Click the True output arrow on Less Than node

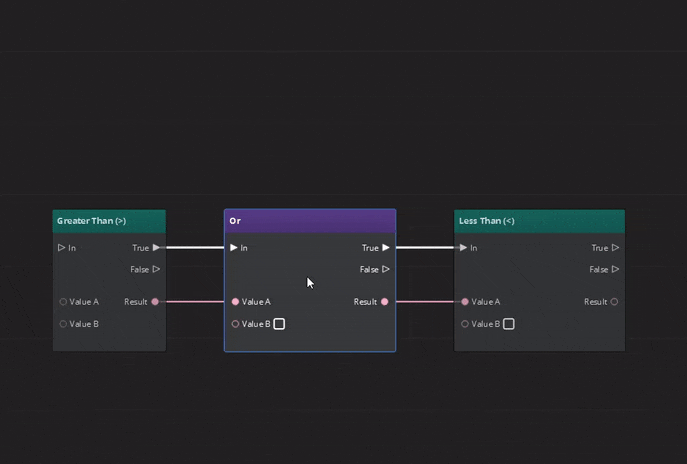coord(615,248)
